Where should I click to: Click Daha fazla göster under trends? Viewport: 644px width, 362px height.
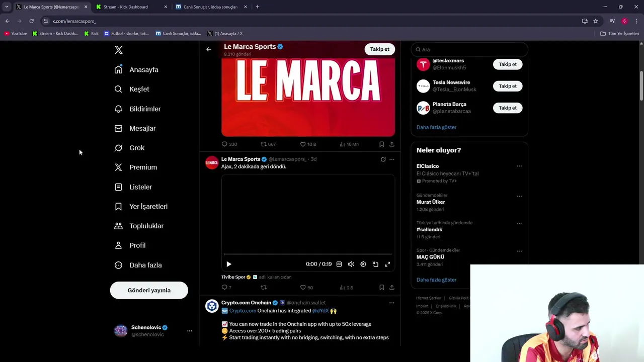coord(436,280)
